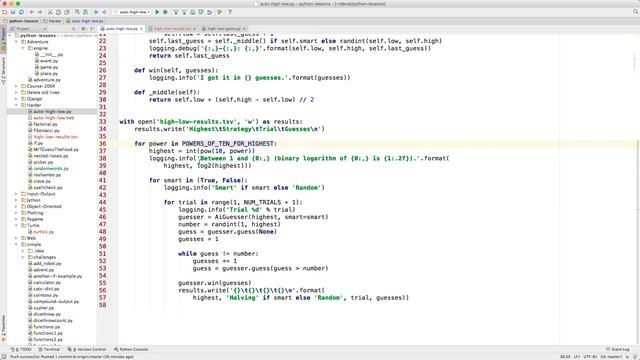Open Help via question mark icon

pyautogui.click(x=230, y=12)
